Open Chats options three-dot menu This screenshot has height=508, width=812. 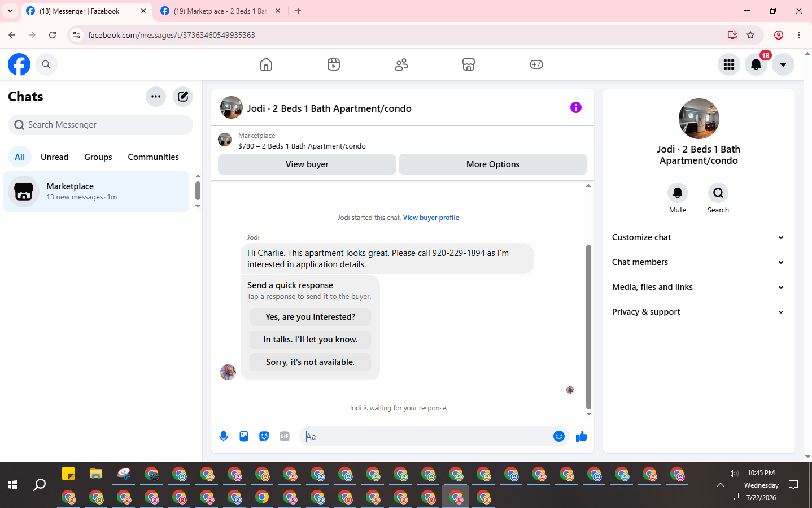[x=156, y=97]
